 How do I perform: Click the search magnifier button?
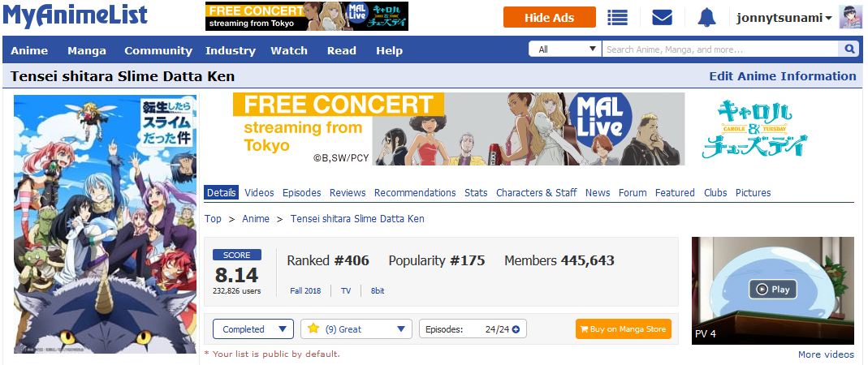point(849,49)
